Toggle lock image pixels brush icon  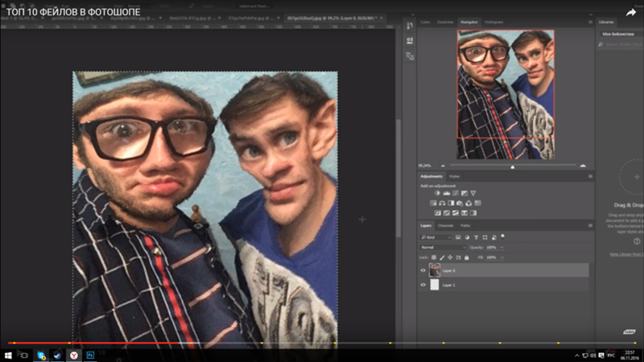(442, 257)
